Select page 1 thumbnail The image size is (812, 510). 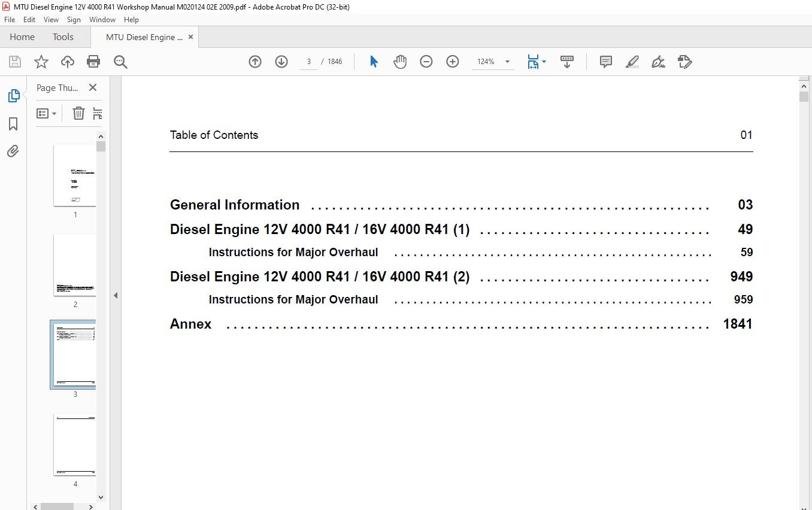pos(75,175)
